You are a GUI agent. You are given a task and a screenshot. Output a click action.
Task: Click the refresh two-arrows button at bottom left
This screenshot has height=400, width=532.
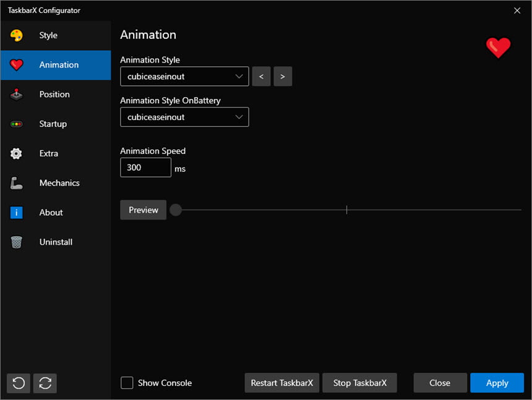coord(45,383)
